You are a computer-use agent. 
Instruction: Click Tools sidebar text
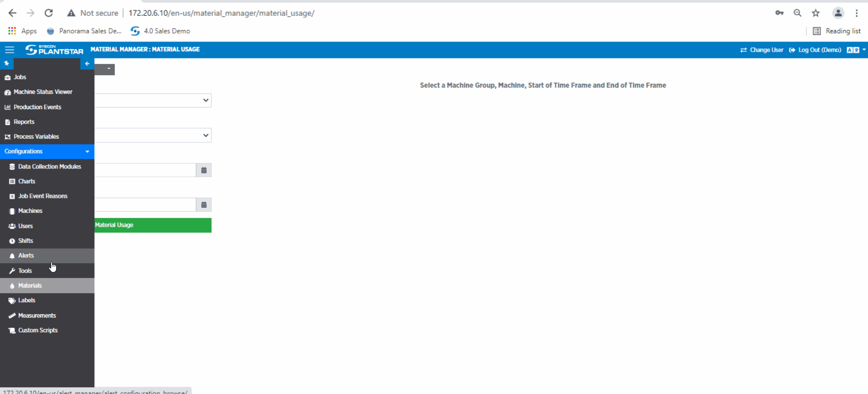[x=25, y=271]
